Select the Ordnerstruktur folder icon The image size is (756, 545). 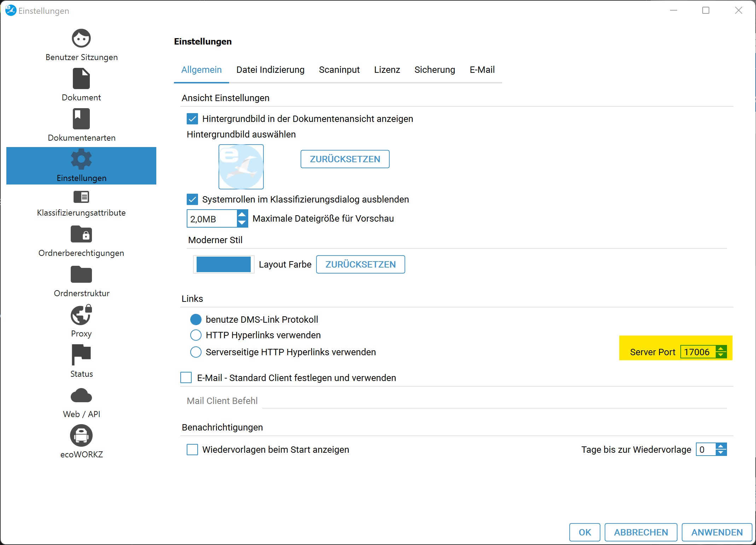pyautogui.click(x=81, y=275)
